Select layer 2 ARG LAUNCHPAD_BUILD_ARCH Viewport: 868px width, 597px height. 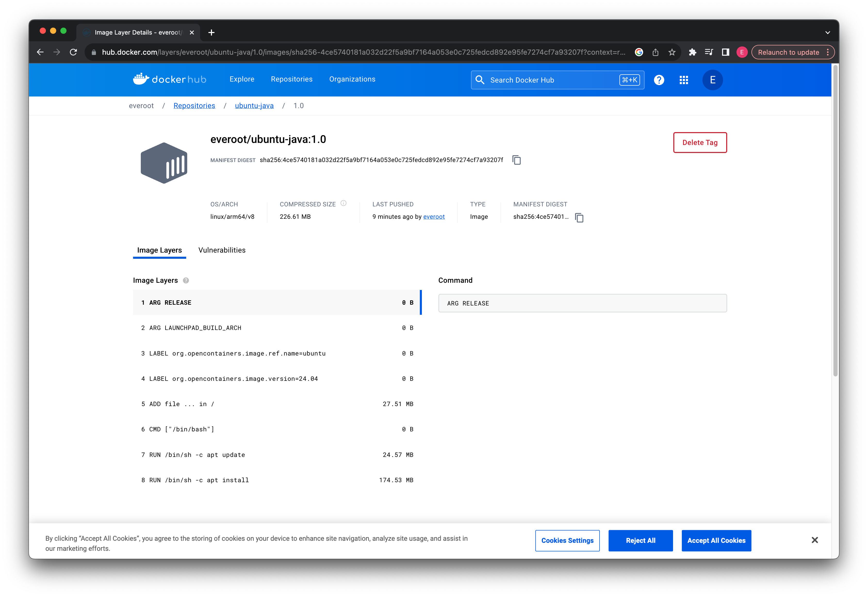pyautogui.click(x=277, y=328)
